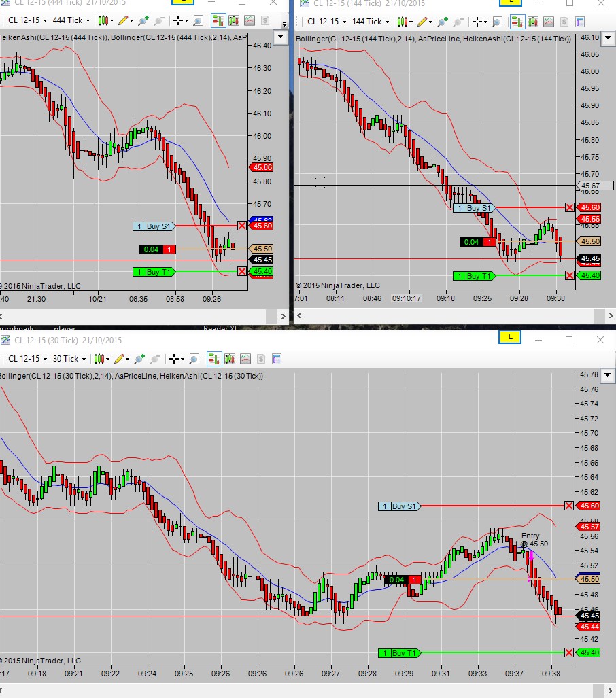This screenshot has width=616, height=698.
Task: Select Buy T1 target order label in 30 Tick chart
Action: click(x=399, y=653)
